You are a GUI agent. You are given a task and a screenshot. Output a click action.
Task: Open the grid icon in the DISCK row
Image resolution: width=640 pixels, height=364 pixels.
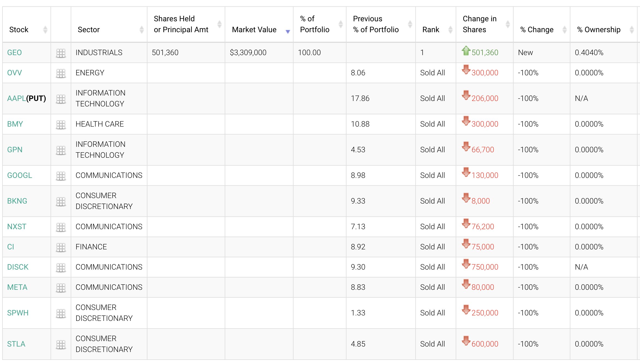pyautogui.click(x=61, y=267)
